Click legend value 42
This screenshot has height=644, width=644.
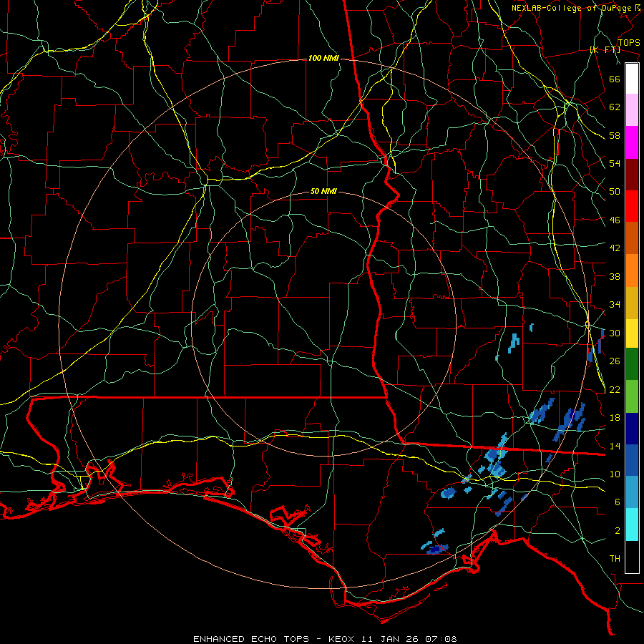click(615, 248)
